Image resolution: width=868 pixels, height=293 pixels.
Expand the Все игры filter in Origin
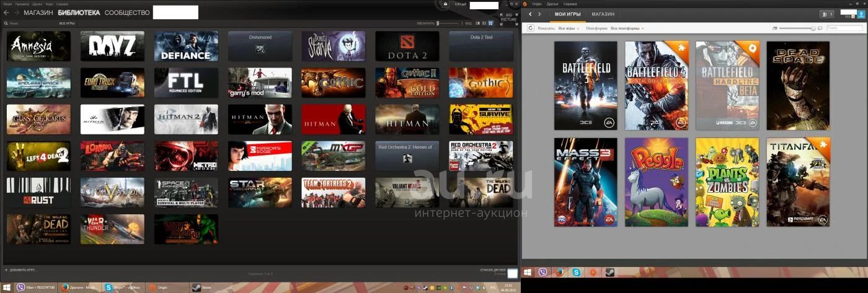569,28
